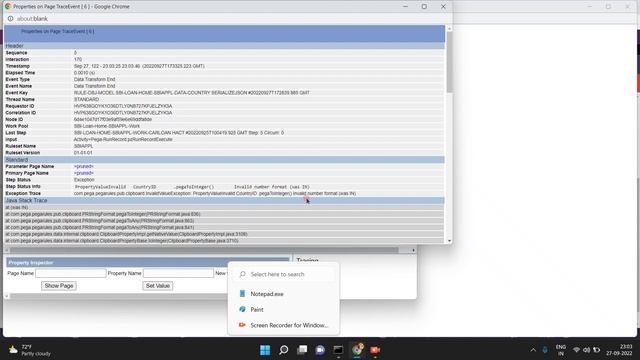
Task: Click the Exception Trace row text
Action: coord(215,193)
